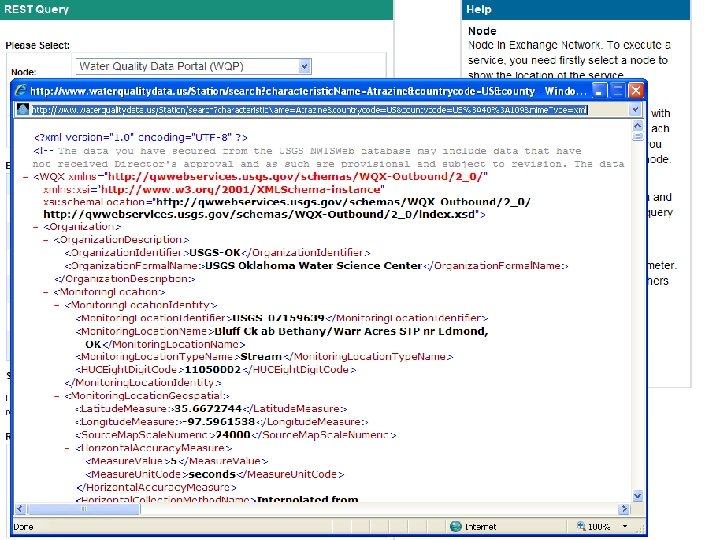Click the Internet zone globe icon

click(456, 526)
